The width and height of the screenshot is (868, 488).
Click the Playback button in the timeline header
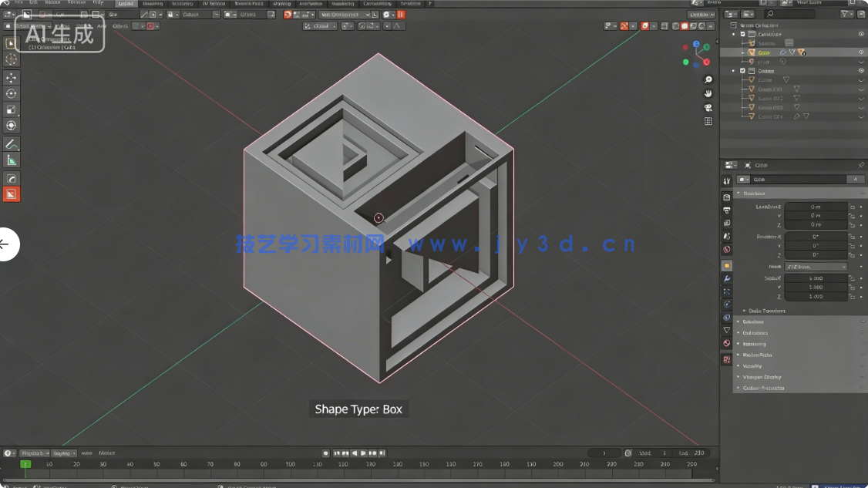[34, 453]
